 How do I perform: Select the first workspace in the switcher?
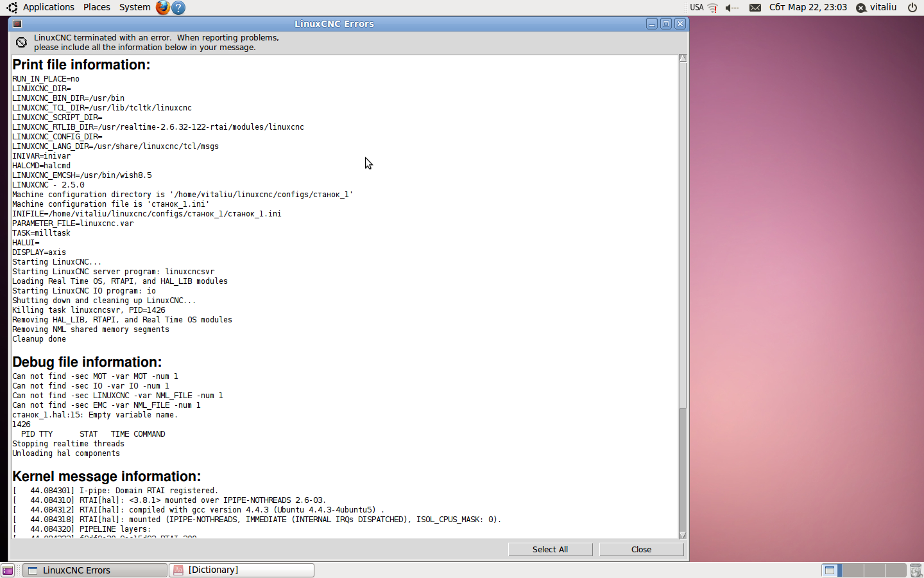click(x=832, y=570)
